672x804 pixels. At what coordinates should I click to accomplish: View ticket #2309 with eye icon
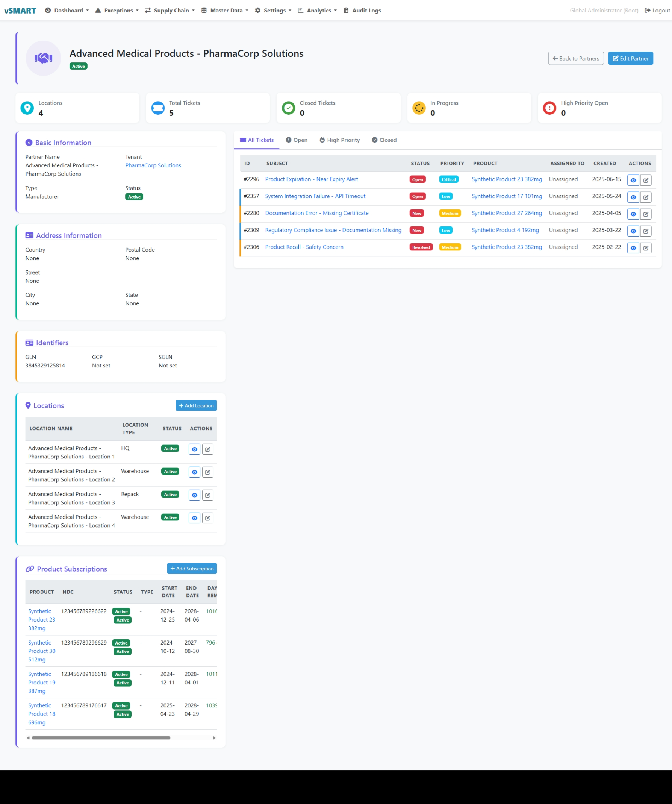633,231
